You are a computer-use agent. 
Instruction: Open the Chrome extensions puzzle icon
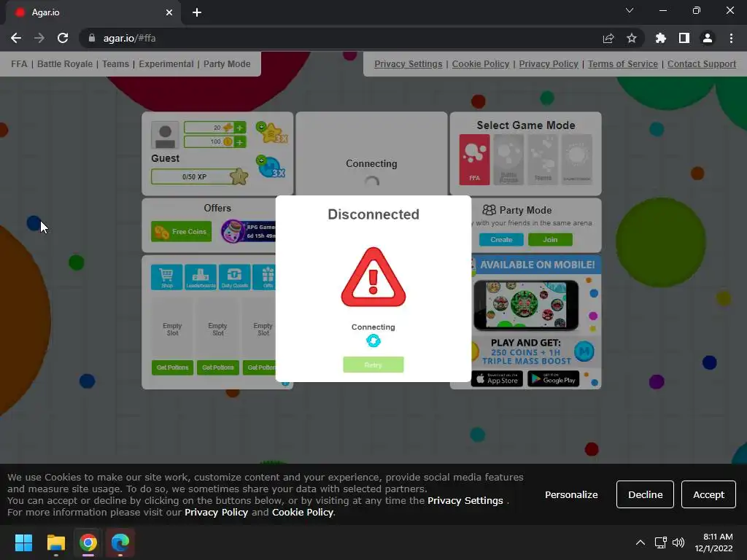(x=661, y=38)
